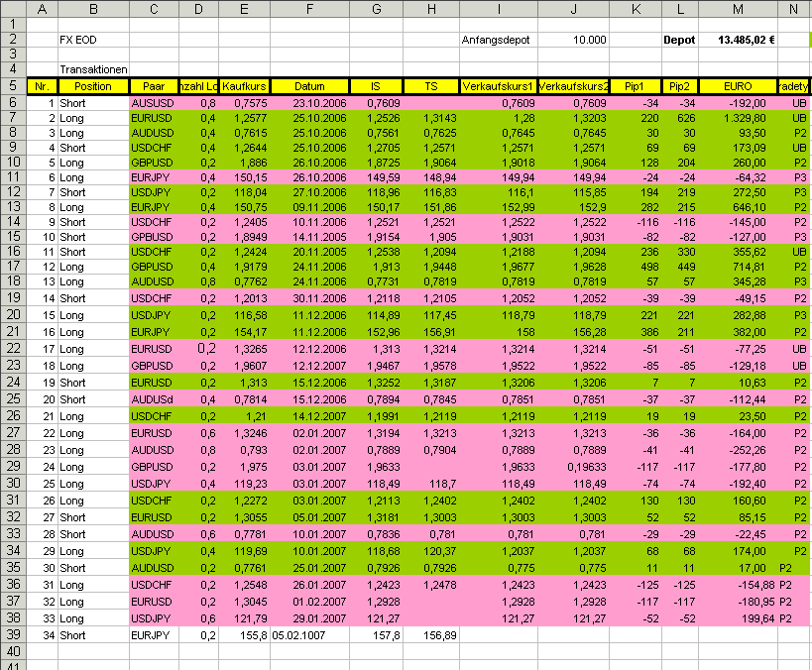
Task: Click the yellow EURO header cell
Action: 738,86
